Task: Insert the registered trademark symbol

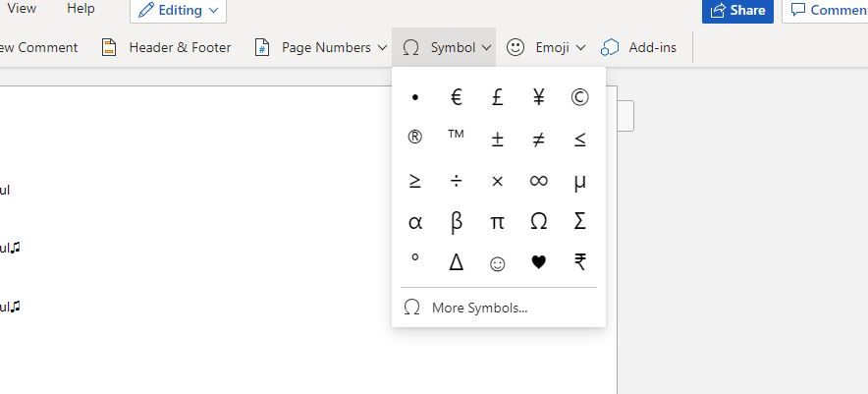Action: coord(414,139)
